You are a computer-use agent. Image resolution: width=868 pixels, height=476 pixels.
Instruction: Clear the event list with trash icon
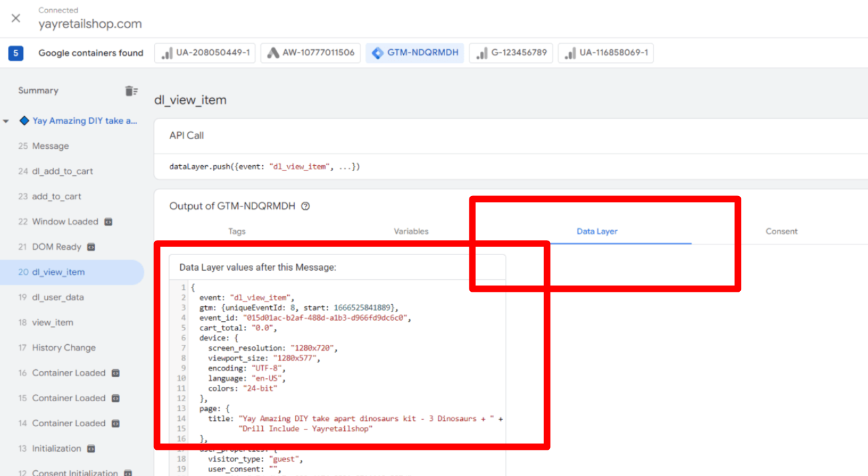point(131,91)
